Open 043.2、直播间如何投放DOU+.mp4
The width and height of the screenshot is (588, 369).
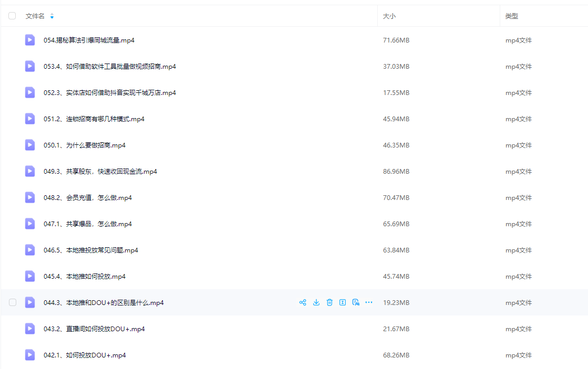pyautogui.click(x=94, y=329)
